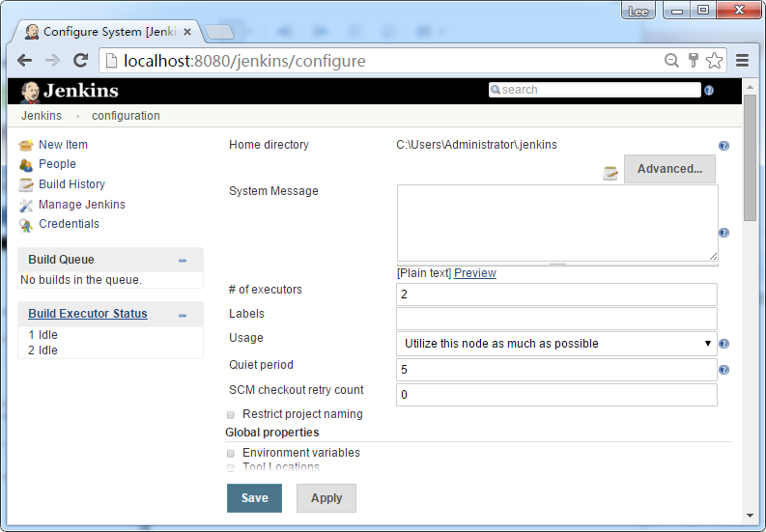Viewport: 766px width, 532px height.
Task: Enable the Tool Locations checkbox
Action: [x=231, y=467]
